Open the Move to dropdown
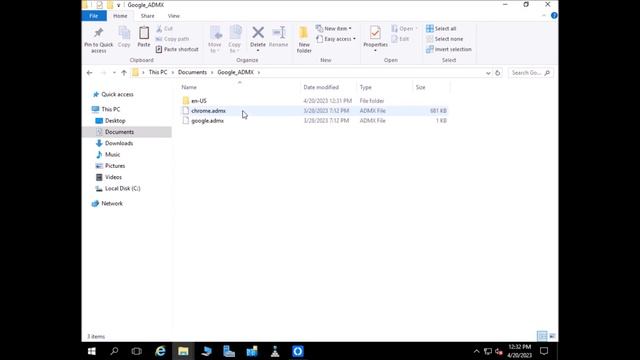Viewport: 640px width, 360px height. [x=215, y=40]
